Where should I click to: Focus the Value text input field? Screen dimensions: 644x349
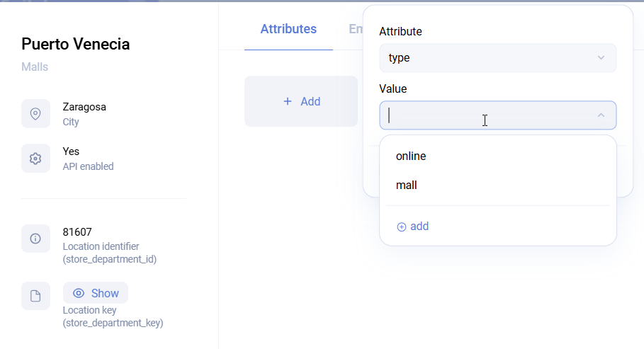[482, 115]
